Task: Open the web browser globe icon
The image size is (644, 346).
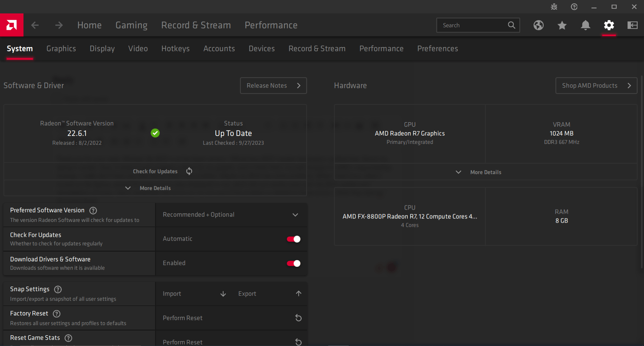Action: pyautogui.click(x=539, y=25)
